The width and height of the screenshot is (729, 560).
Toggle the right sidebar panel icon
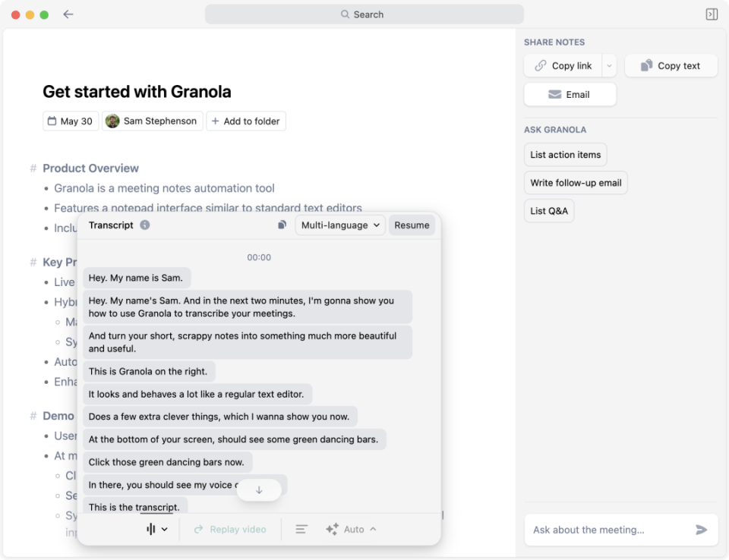pos(712,14)
